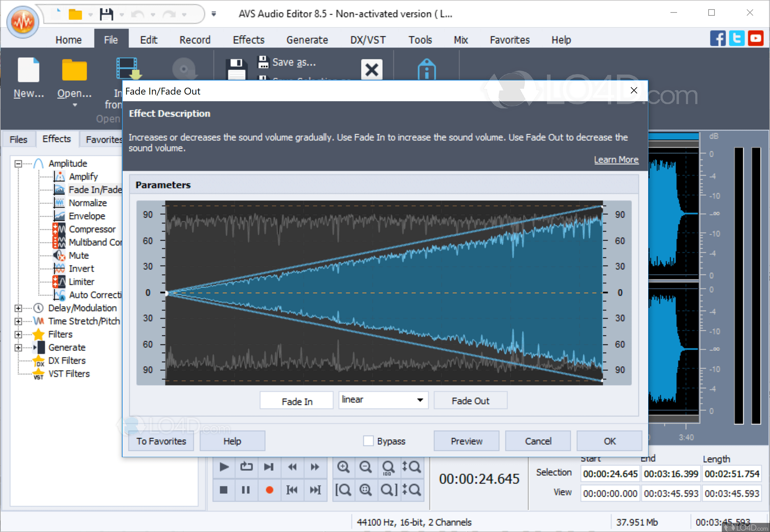Screen dimensions: 770x532
Task: Open the Tools menu
Action: (420, 40)
